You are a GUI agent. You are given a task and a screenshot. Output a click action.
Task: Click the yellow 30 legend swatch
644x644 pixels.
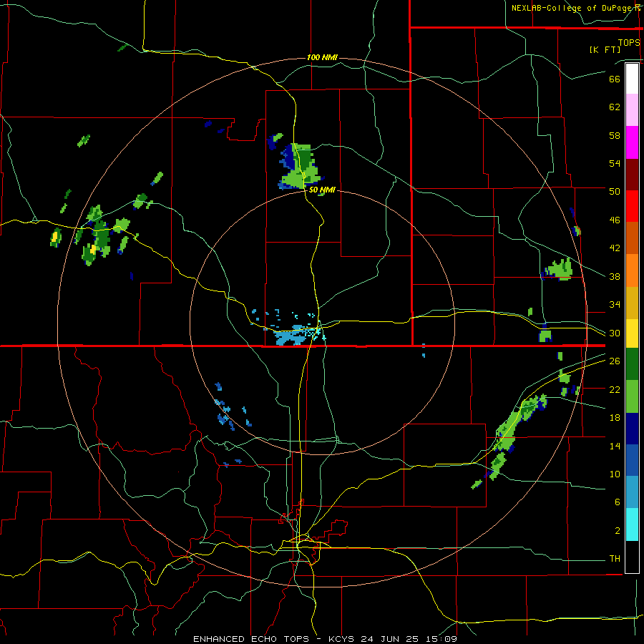tap(632, 333)
